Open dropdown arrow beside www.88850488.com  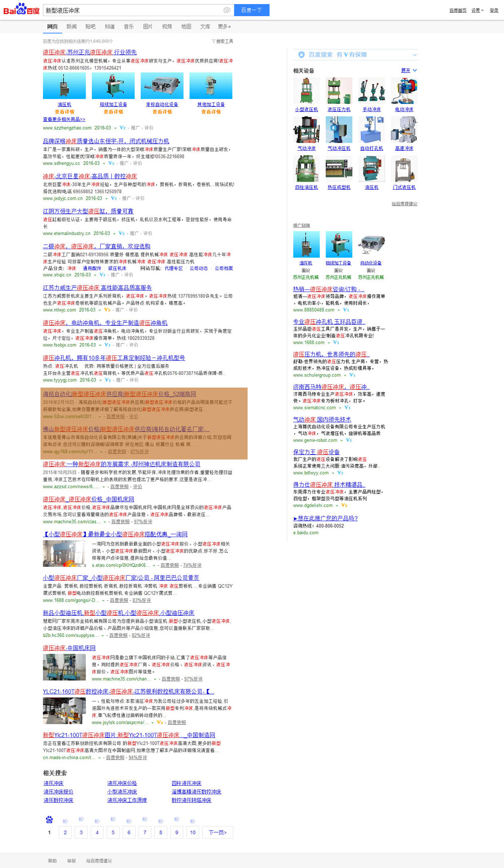point(339,310)
